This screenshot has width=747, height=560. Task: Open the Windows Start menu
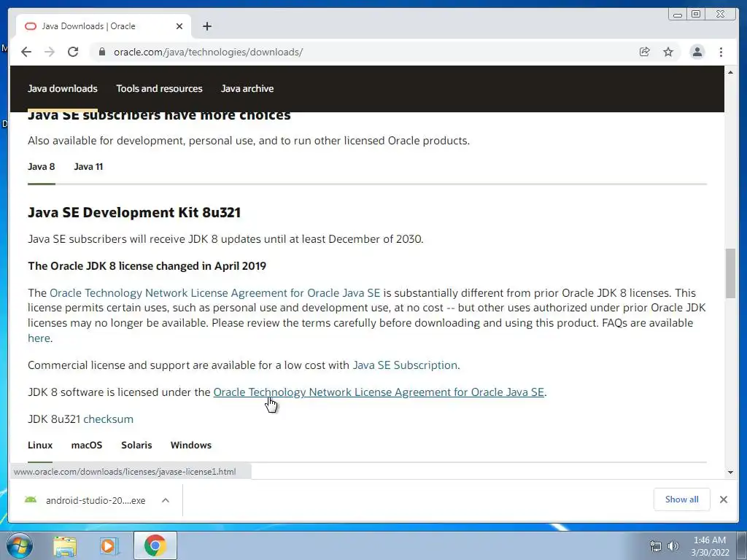click(x=19, y=545)
